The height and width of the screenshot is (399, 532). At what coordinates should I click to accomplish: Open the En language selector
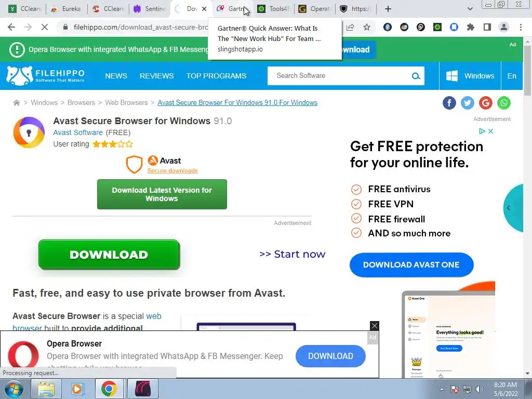(512, 76)
